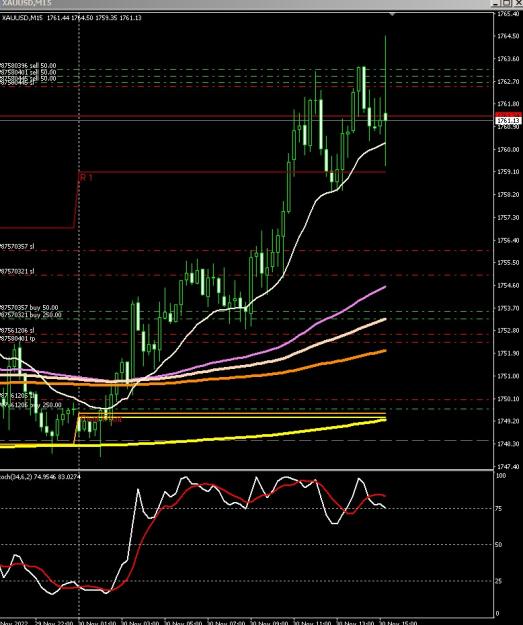Click price scale value 1763.60

click(508, 59)
